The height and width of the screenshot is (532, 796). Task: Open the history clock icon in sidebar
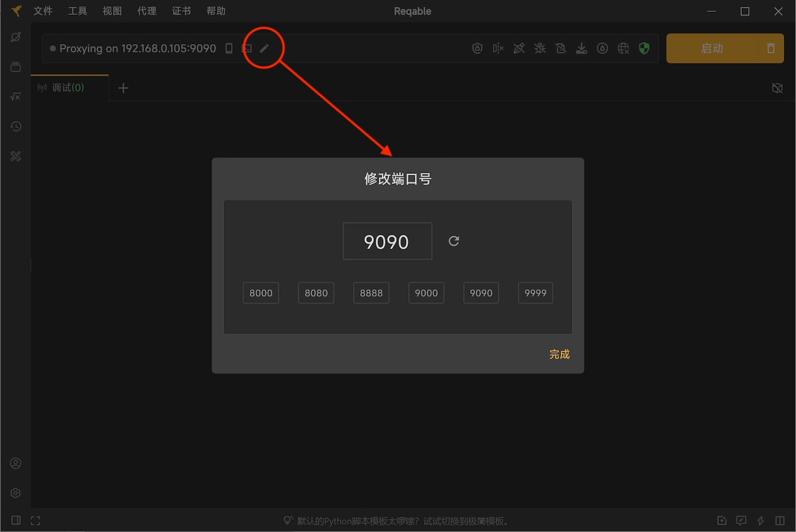tap(16, 127)
